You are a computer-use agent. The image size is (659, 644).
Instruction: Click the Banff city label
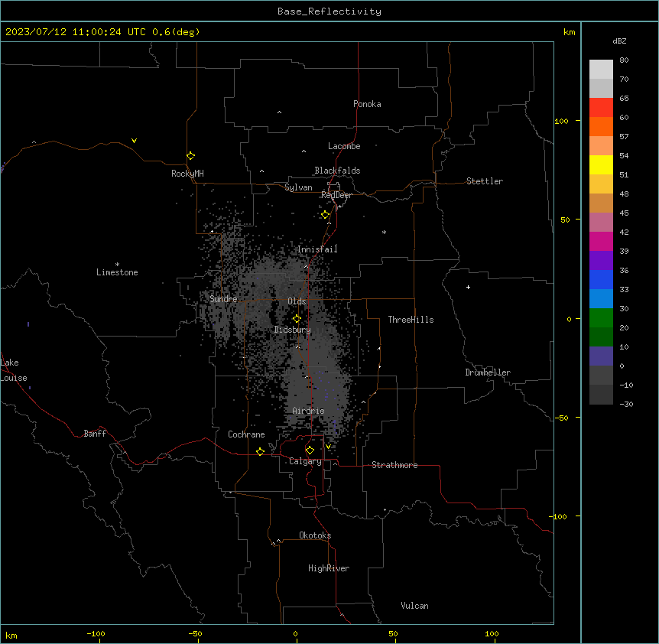point(95,434)
